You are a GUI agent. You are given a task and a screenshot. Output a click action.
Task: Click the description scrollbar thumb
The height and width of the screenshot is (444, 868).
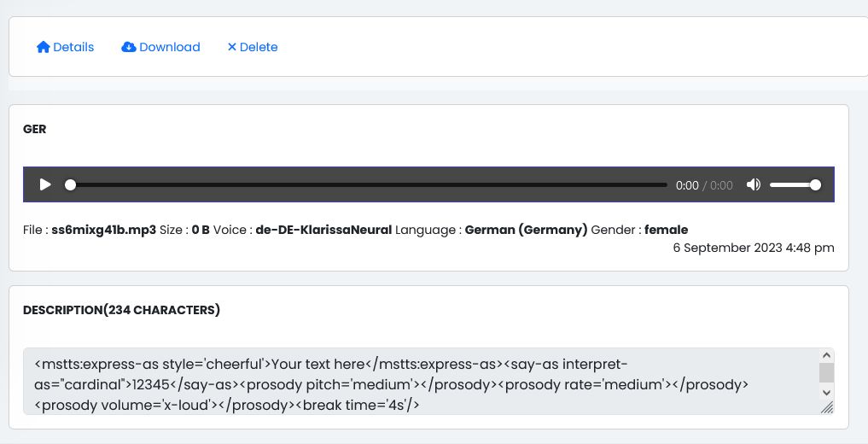tap(826, 372)
